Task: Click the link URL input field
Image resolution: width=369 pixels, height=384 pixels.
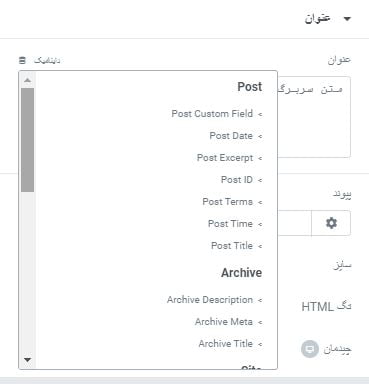Action: 294,223
